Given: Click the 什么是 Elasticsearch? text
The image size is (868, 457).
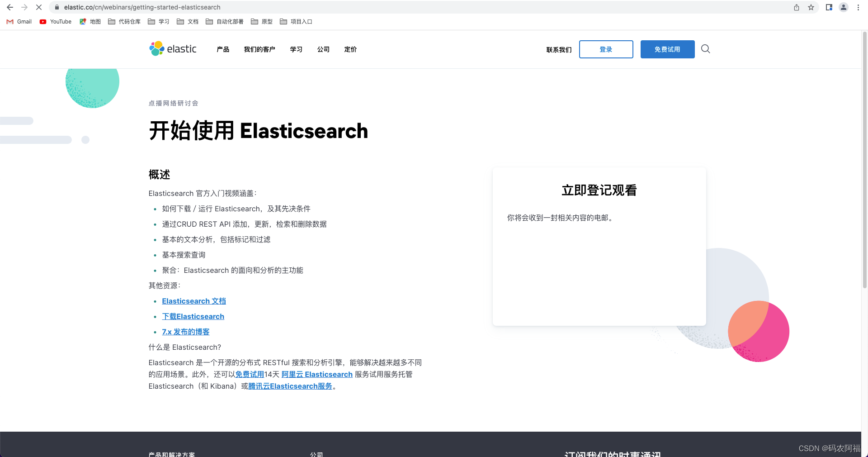Looking at the screenshot, I should click(x=185, y=347).
